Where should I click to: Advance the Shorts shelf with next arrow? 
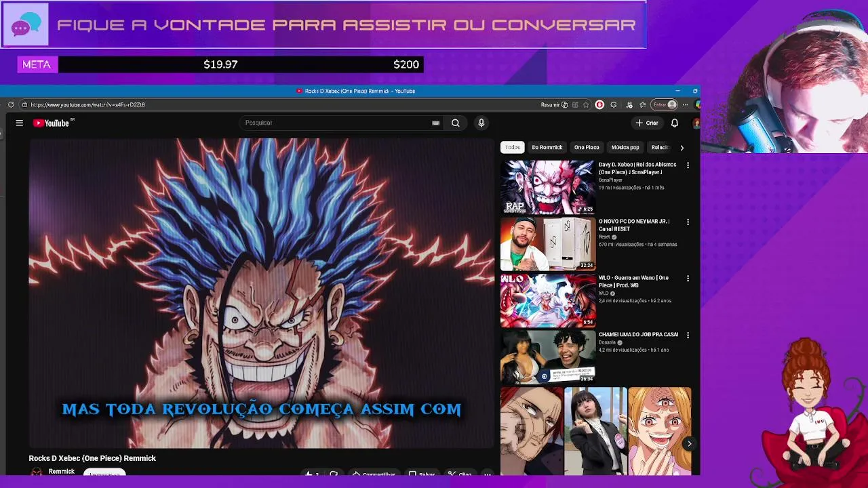coord(689,444)
